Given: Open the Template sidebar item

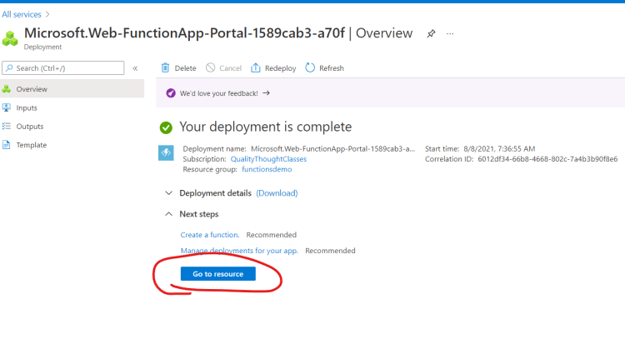Looking at the screenshot, I should pyautogui.click(x=32, y=145).
